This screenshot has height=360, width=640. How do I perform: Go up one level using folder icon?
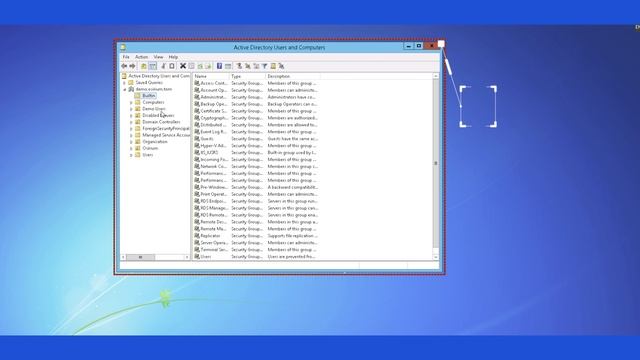(x=144, y=66)
